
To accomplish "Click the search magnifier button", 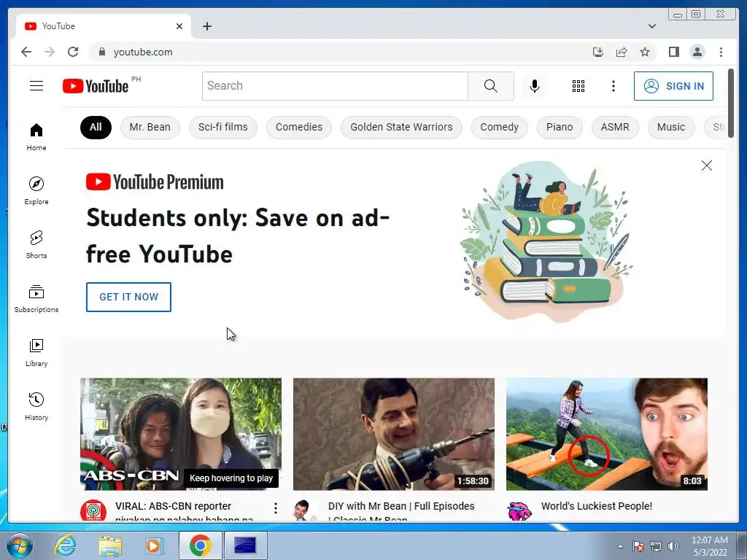I will pos(491,86).
